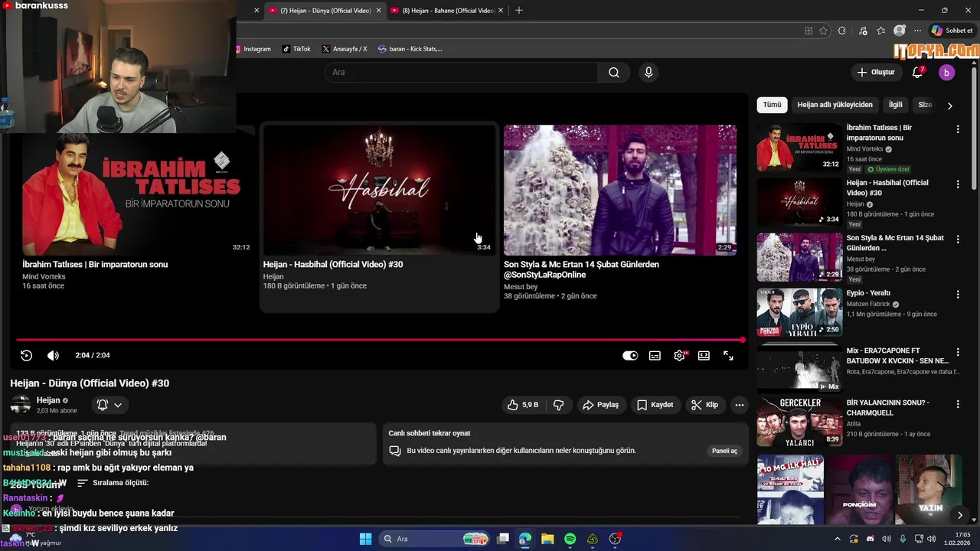Show more filter chips with the right arrow
The height and width of the screenshot is (551, 980).
point(950,106)
